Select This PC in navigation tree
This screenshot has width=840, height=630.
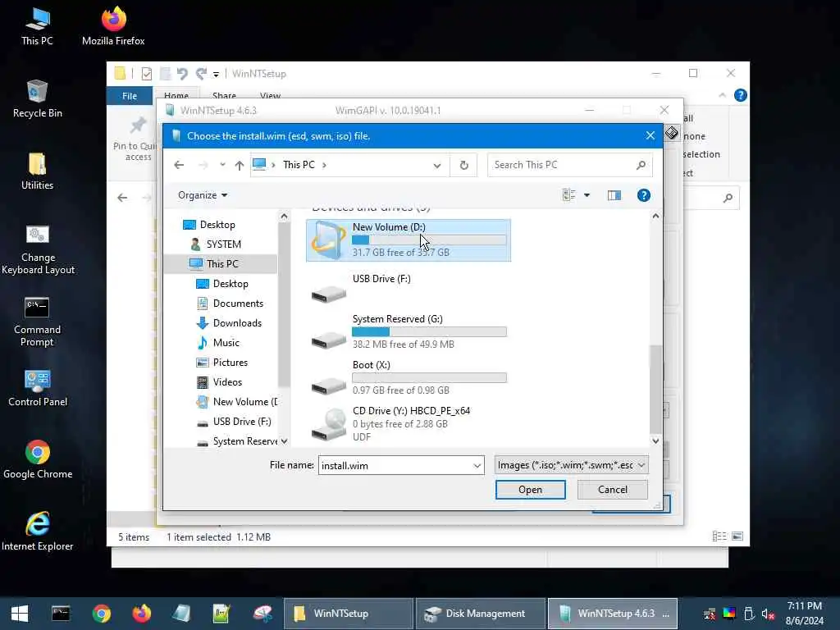221,264
